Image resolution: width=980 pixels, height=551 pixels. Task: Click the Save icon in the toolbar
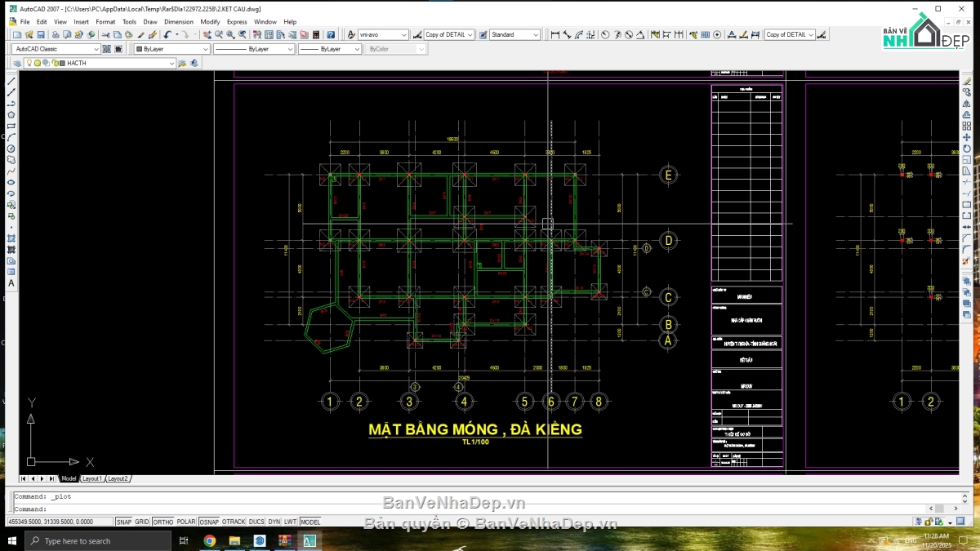pos(41,35)
